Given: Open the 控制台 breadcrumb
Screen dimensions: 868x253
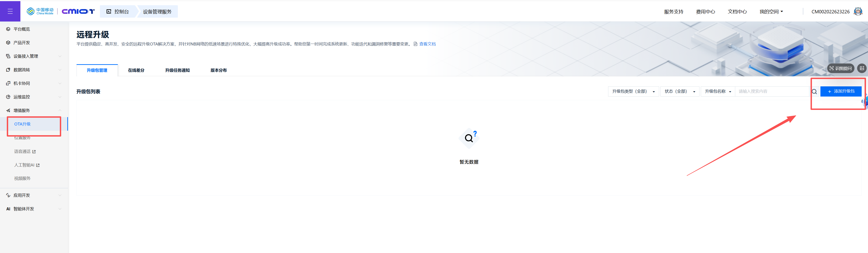Looking at the screenshot, I should [x=118, y=12].
